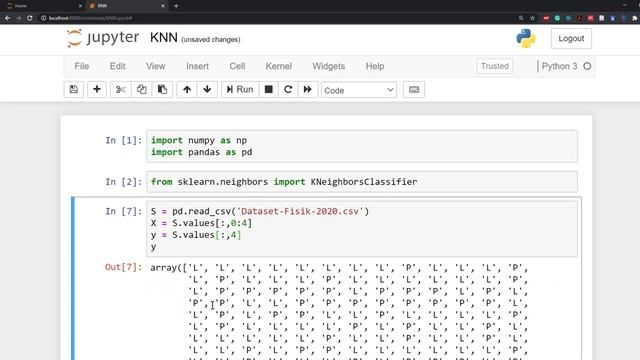Move selected cell up arrow

pyautogui.click(x=187, y=89)
